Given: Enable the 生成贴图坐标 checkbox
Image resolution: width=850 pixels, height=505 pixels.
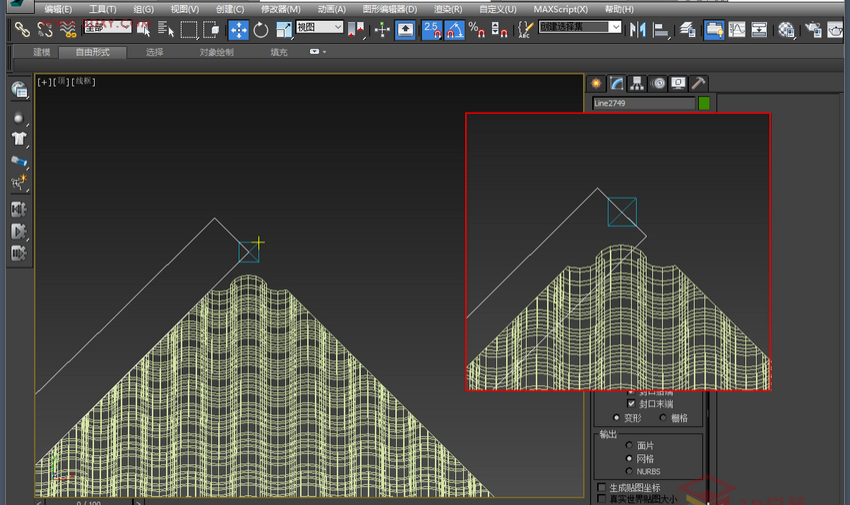Looking at the screenshot, I should tap(601, 487).
